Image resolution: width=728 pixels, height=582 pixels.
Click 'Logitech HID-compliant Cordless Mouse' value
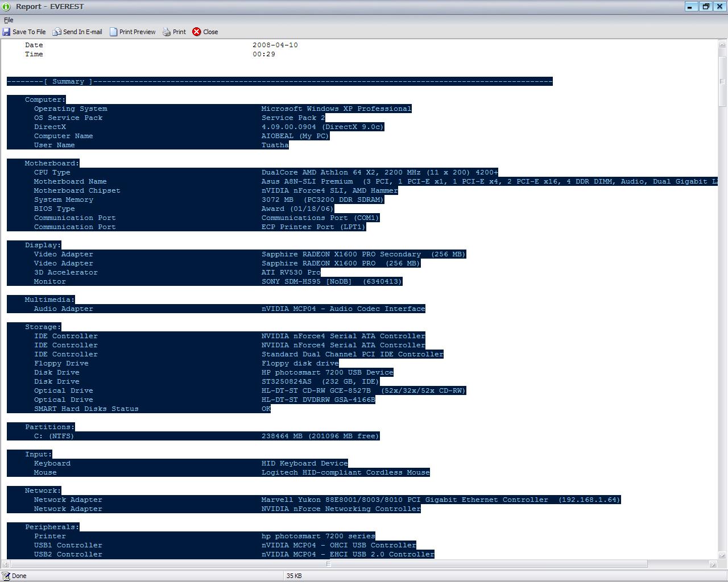pyautogui.click(x=345, y=472)
